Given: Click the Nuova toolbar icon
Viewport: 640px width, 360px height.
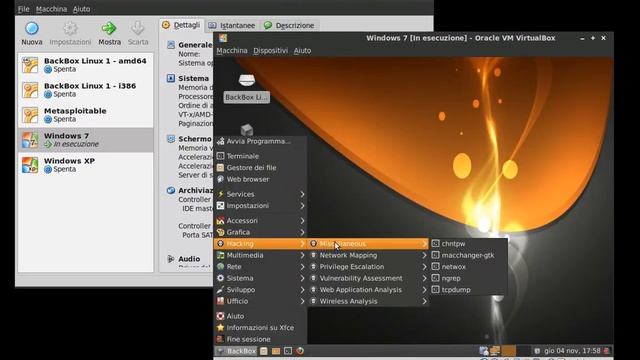Looking at the screenshot, I should coord(32,29).
